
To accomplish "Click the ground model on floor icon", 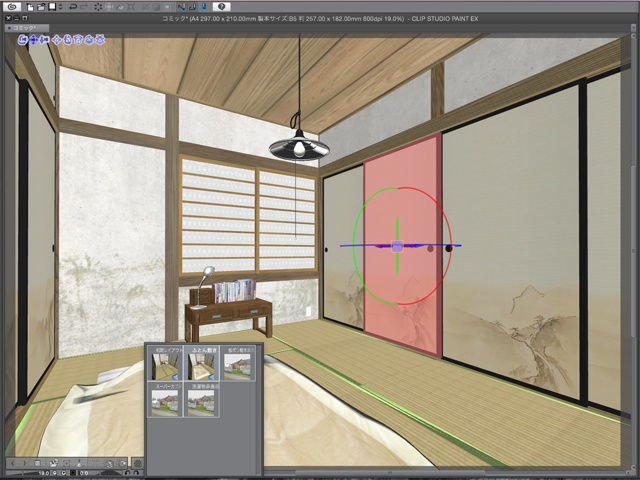I will pyautogui.click(x=79, y=463).
